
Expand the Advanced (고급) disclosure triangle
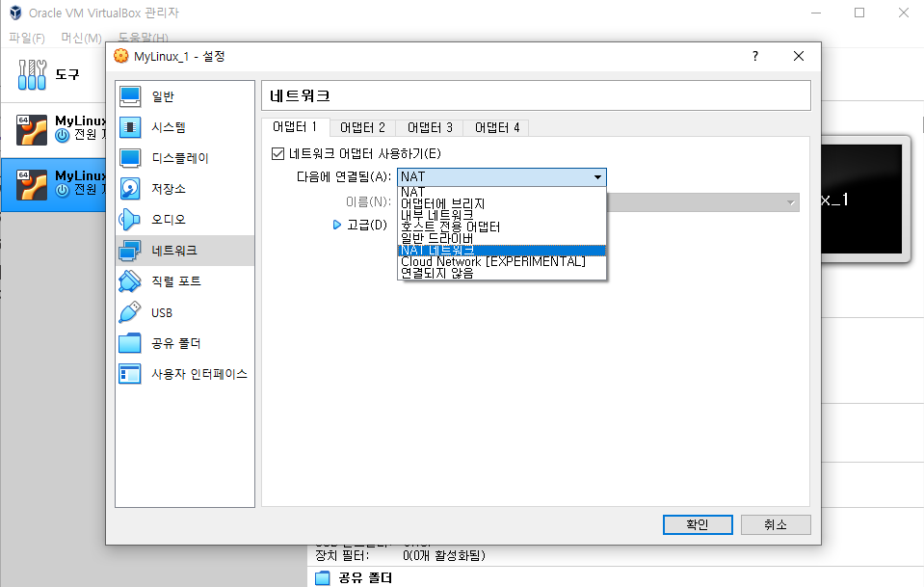[337, 225]
